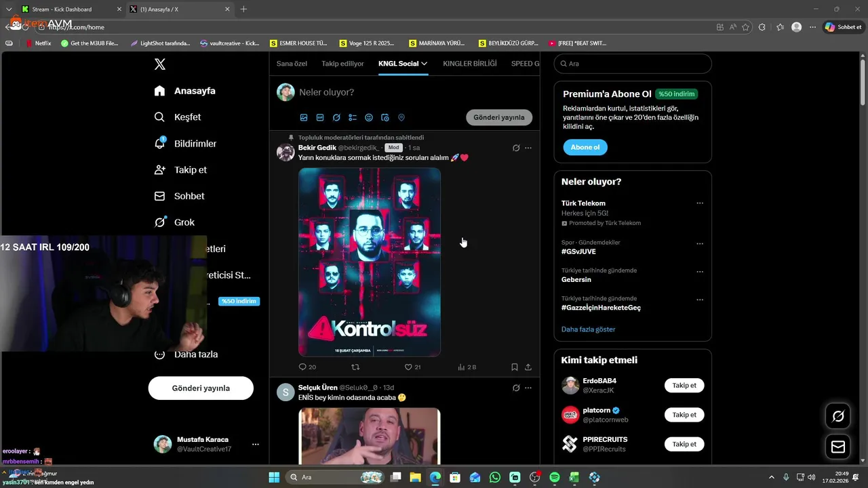This screenshot has height=488, width=868.
Task: Open Sohbet messages in the sidebar
Action: coord(179,196)
